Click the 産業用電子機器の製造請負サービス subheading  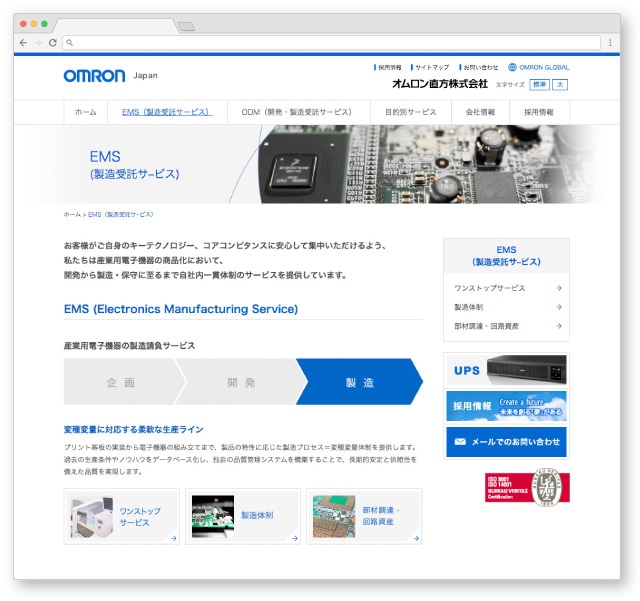[129, 346]
